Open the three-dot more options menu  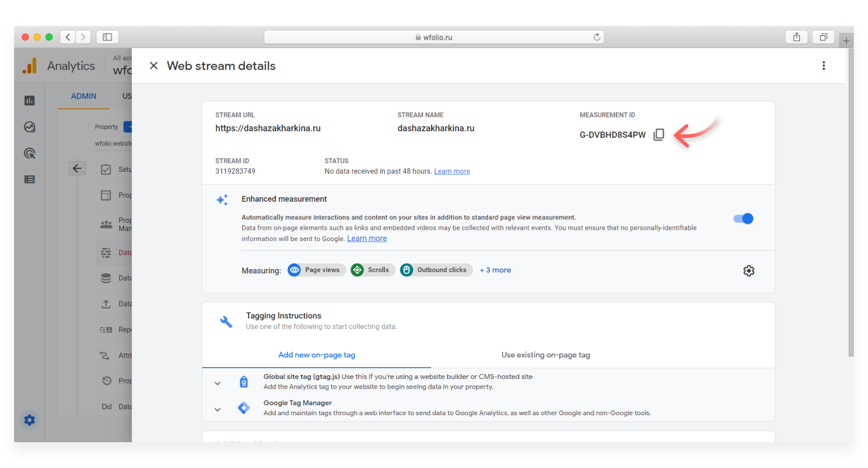coord(824,66)
